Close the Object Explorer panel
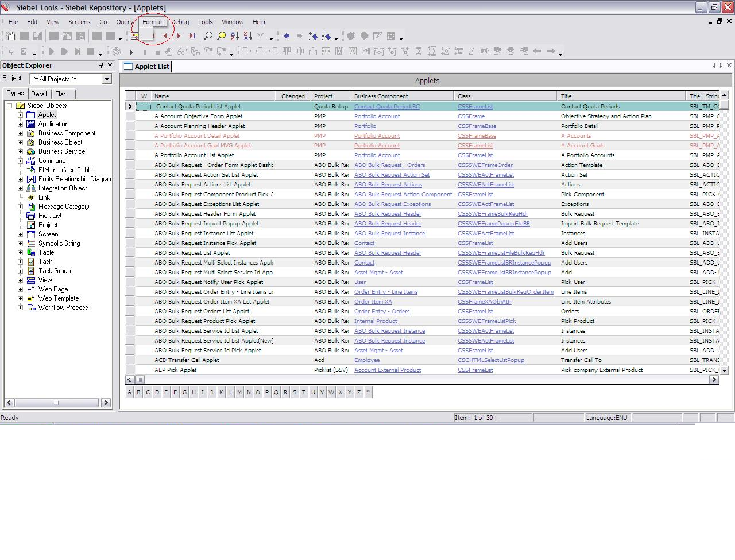 (x=110, y=65)
